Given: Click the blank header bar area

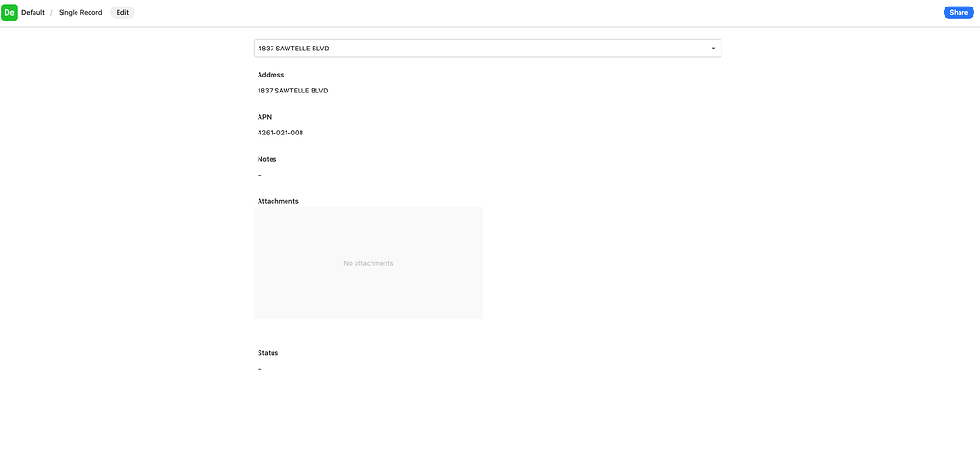Looking at the screenshot, I should point(538,12).
